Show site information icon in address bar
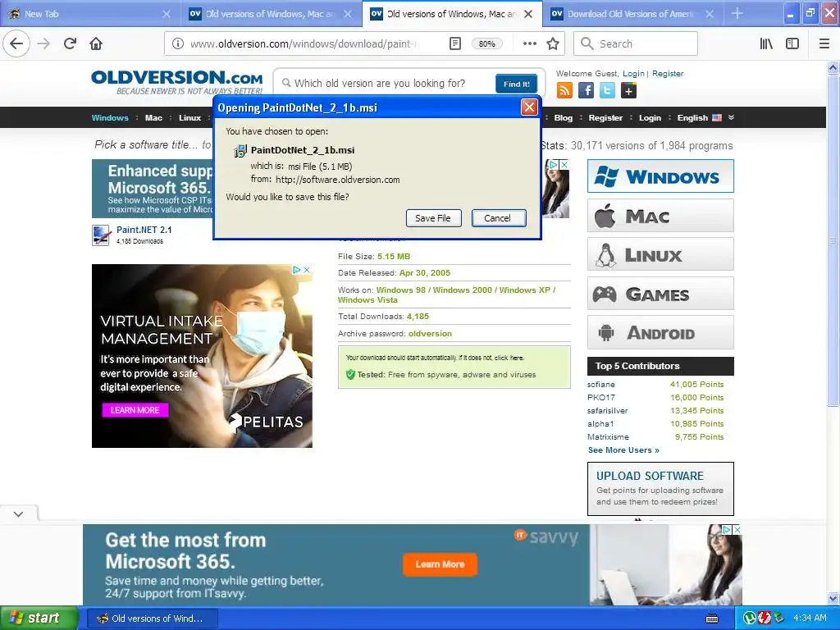The image size is (840, 630). (178, 44)
